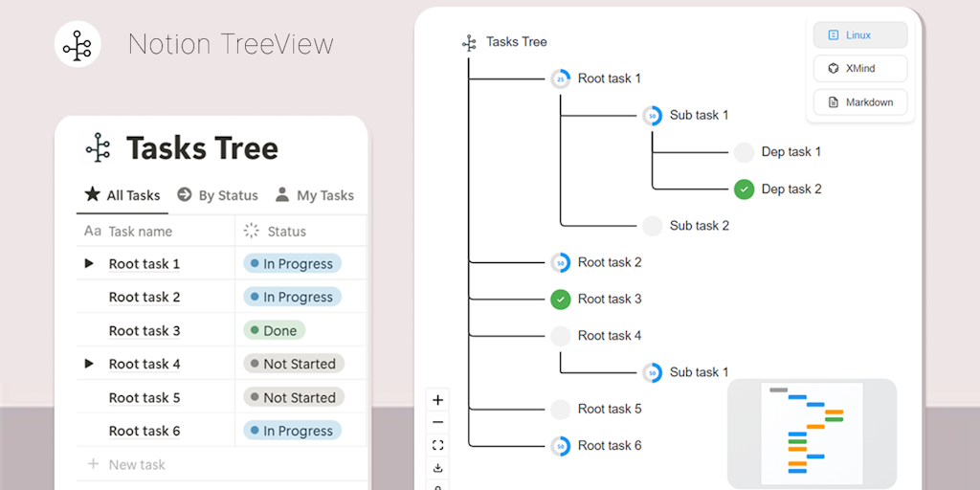Screen dimensions: 980x490
Task: Open the My Tasks tab
Action: tap(315, 195)
